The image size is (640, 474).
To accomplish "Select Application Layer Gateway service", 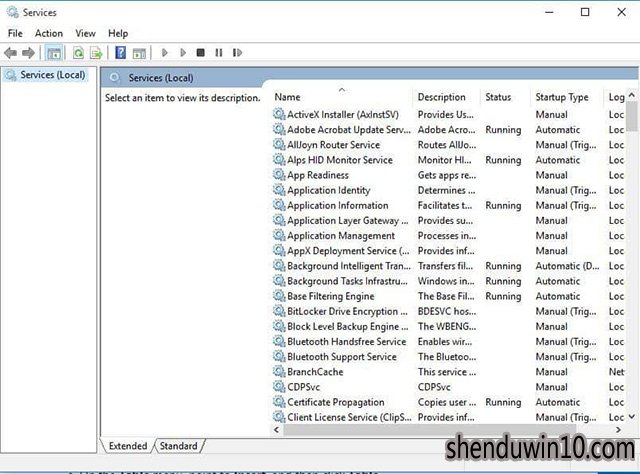I will (x=448, y=220).
